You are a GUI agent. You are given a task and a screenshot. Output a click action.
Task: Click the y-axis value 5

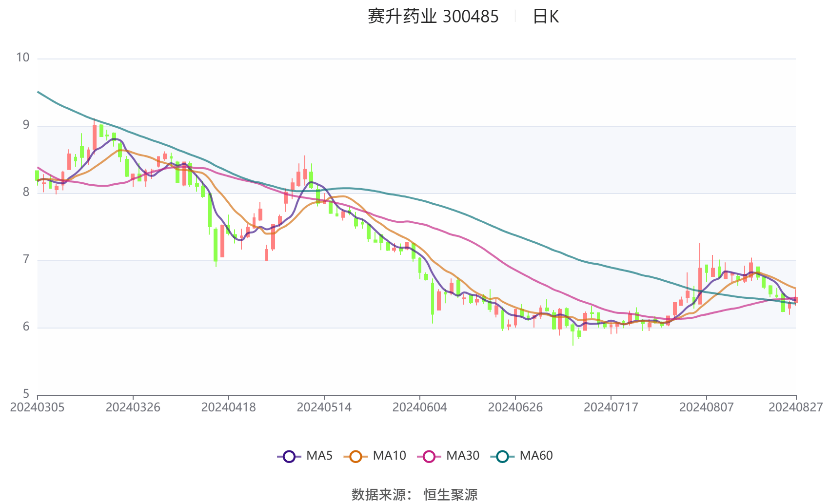[x=26, y=393]
